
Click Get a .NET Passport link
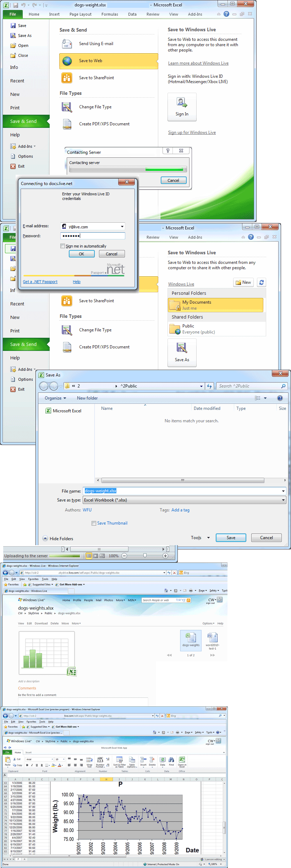pos(40,282)
